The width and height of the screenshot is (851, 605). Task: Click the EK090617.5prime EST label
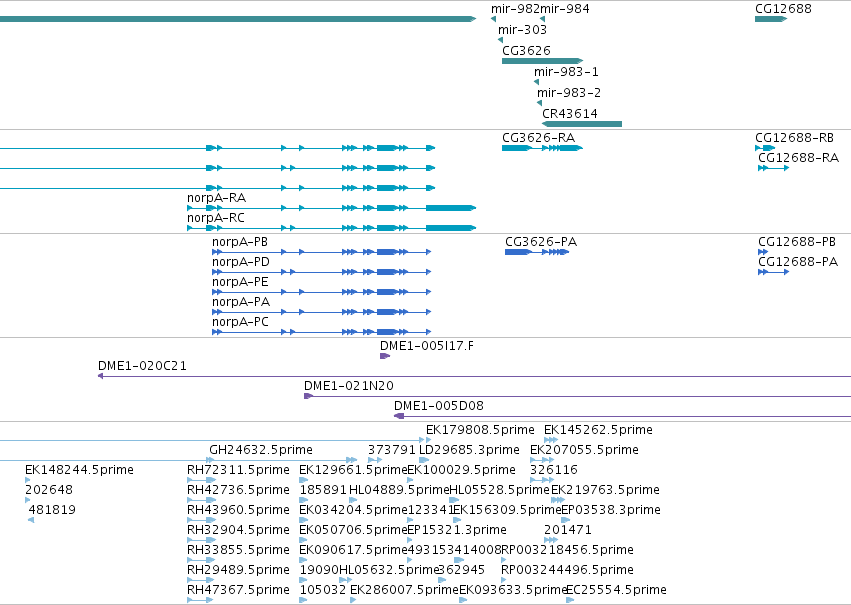pos(353,550)
